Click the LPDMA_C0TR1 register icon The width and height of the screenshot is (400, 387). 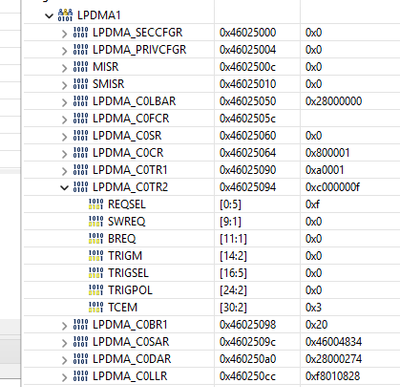click(80, 170)
